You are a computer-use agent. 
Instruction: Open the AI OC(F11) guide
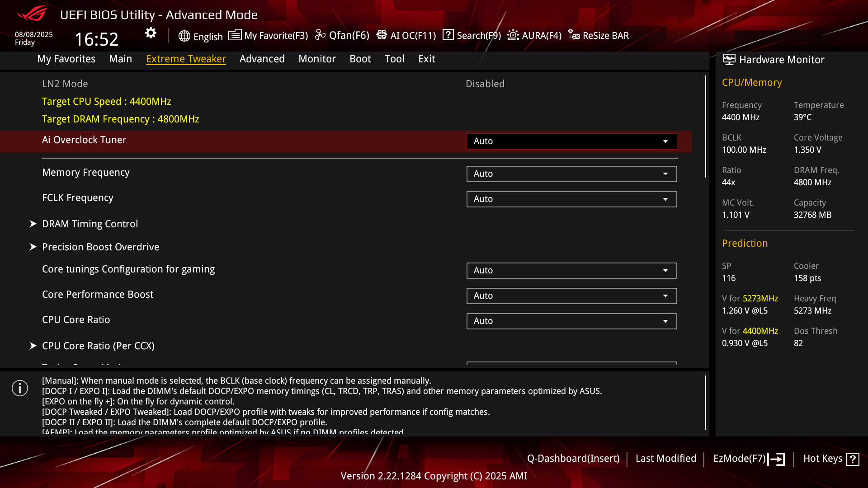[x=406, y=35]
